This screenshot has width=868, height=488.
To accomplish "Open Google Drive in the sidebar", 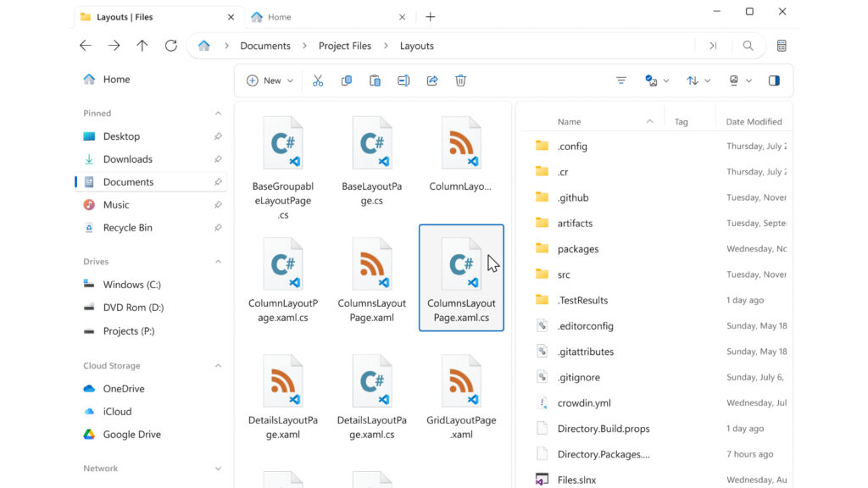I will pyautogui.click(x=151, y=435).
